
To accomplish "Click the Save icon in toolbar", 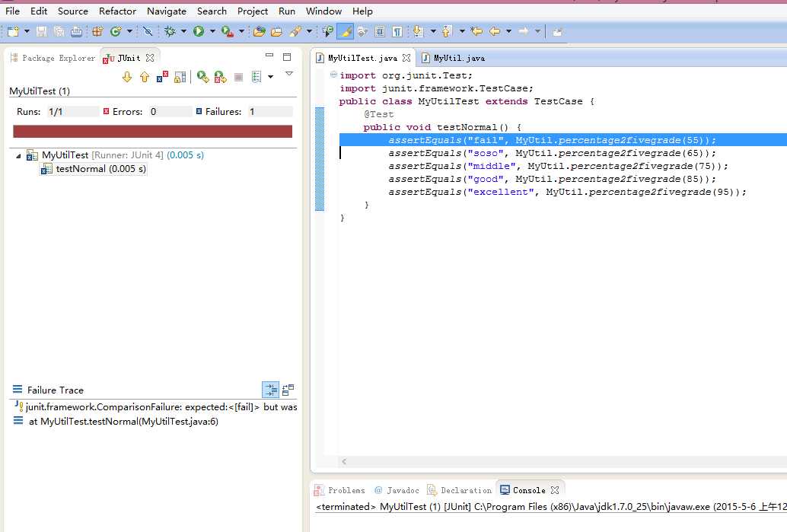I will click(42, 32).
